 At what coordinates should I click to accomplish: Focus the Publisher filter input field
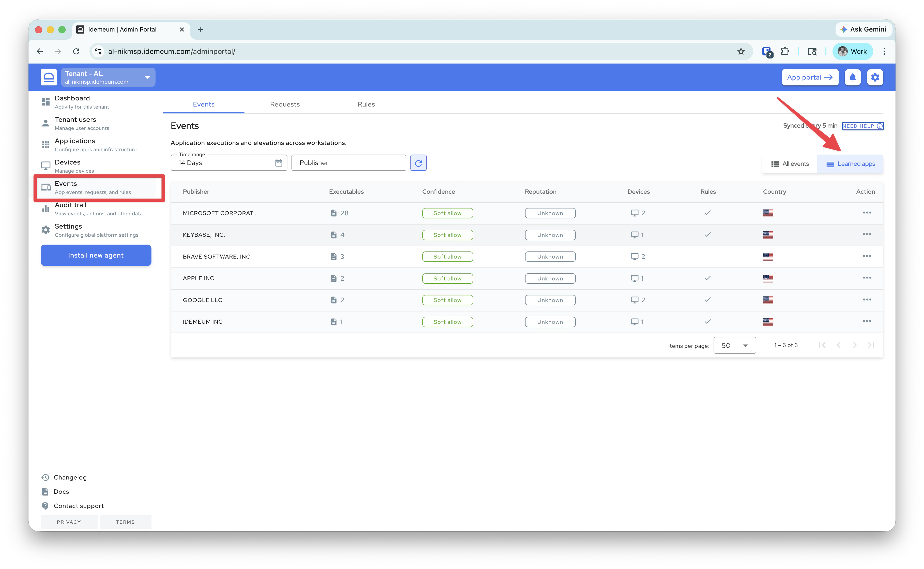coord(348,163)
